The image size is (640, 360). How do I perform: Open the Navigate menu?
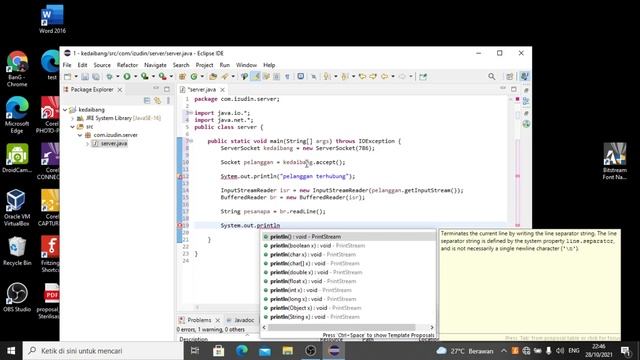[x=155, y=65]
